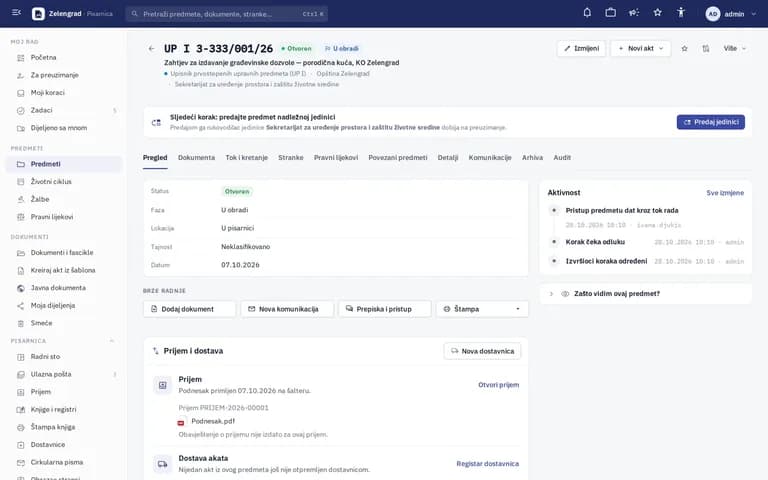Click Žalbe sidebar icon
Screen dimensions: 768x480
(21, 199)
